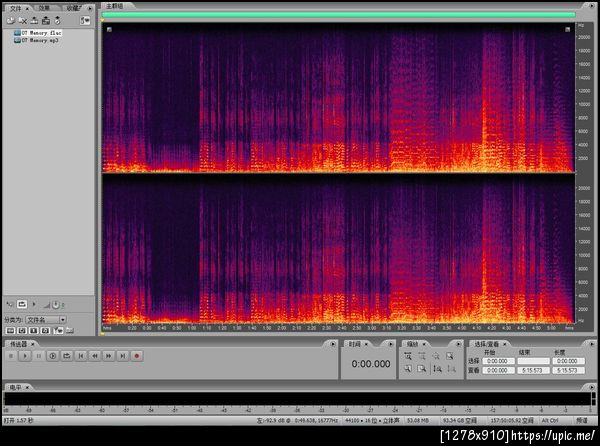Viewport: 600px width, 446px height.
Task: Click the Zoom to Selection icon
Action: pos(450,356)
